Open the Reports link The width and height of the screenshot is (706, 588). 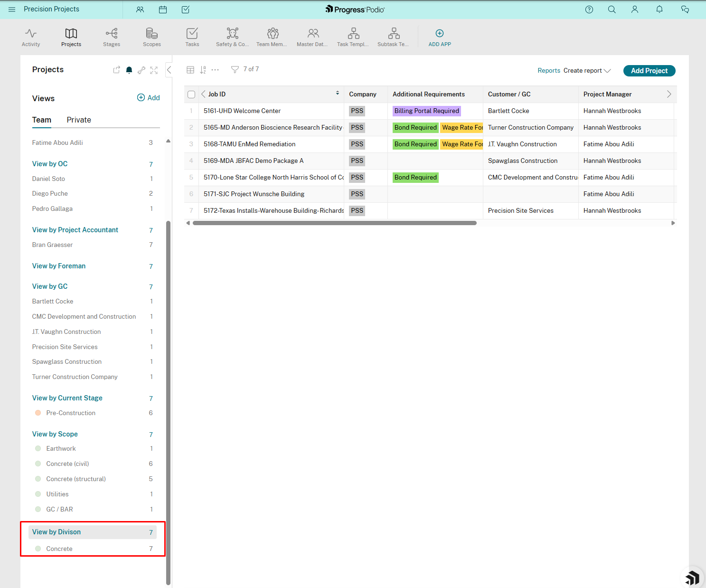point(549,71)
